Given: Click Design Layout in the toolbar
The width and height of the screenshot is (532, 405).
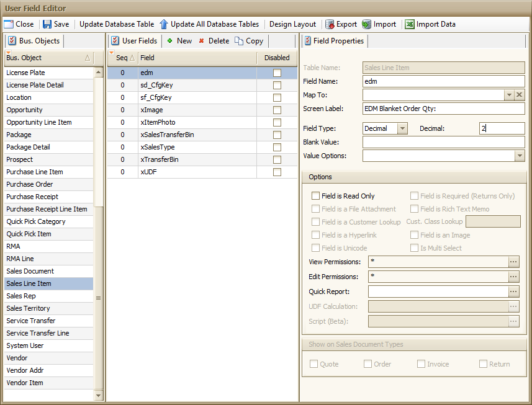Looking at the screenshot, I should tap(292, 24).
